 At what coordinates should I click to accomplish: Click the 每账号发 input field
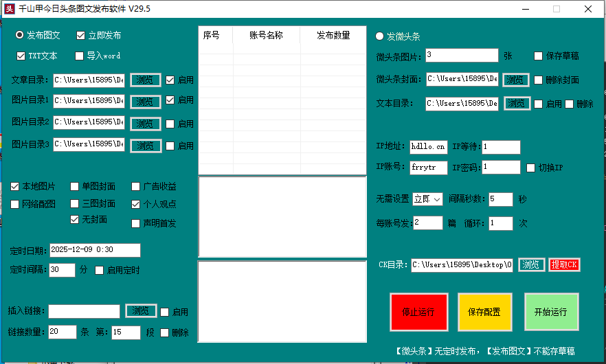428,223
